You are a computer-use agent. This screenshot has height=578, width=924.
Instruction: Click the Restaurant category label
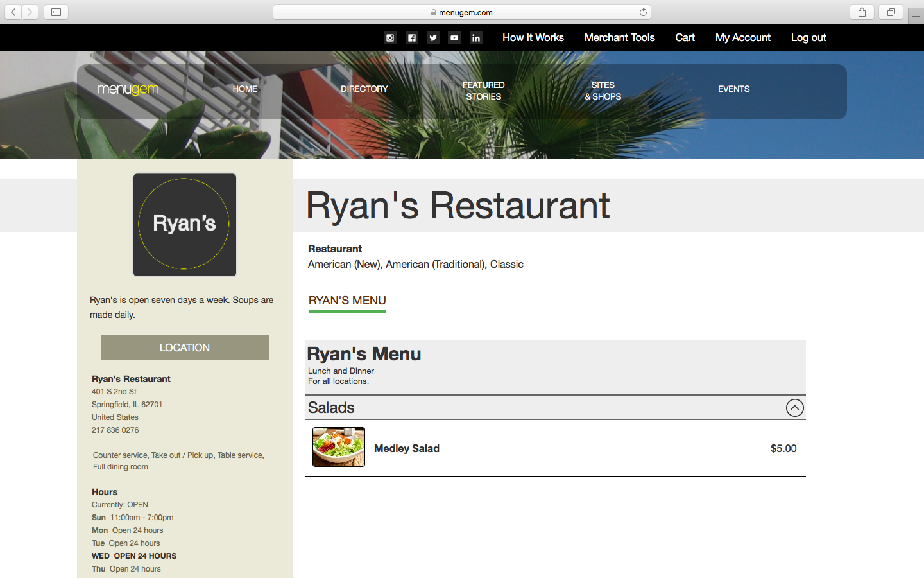point(335,249)
